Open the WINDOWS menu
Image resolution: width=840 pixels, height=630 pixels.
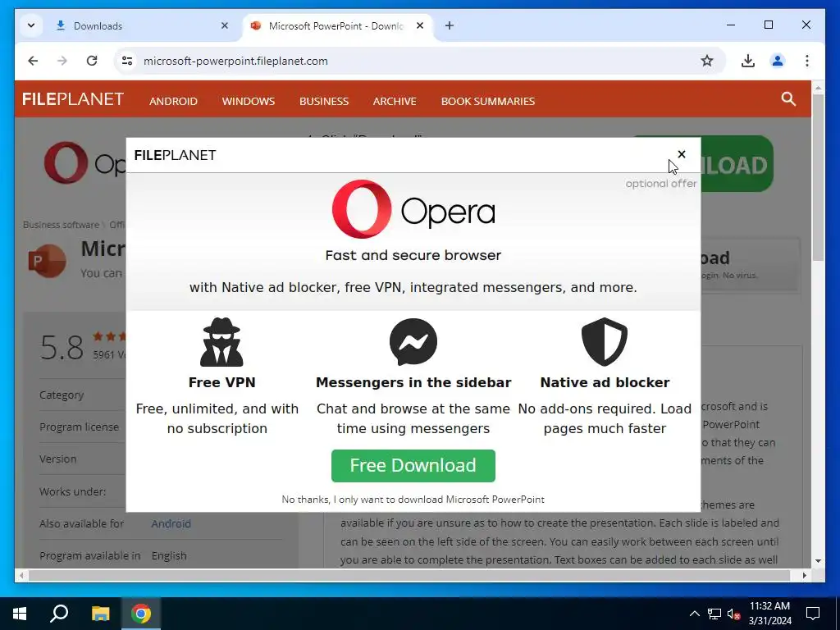point(248,101)
